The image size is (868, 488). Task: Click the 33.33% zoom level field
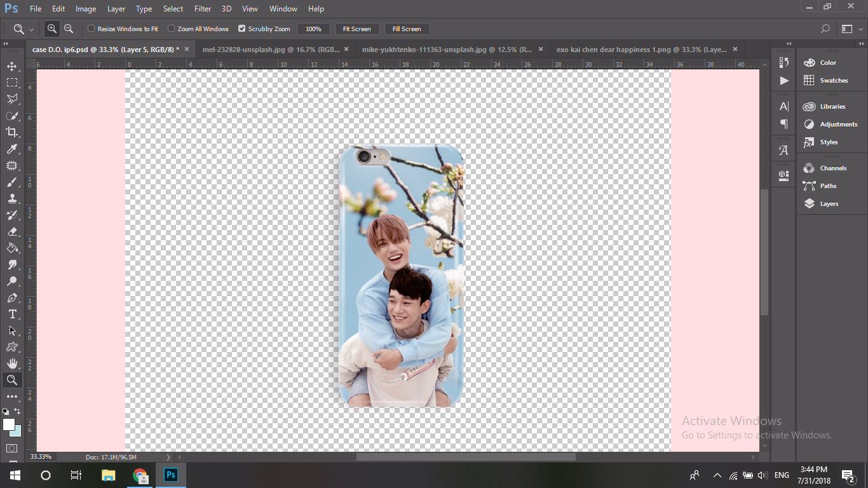[x=41, y=457]
